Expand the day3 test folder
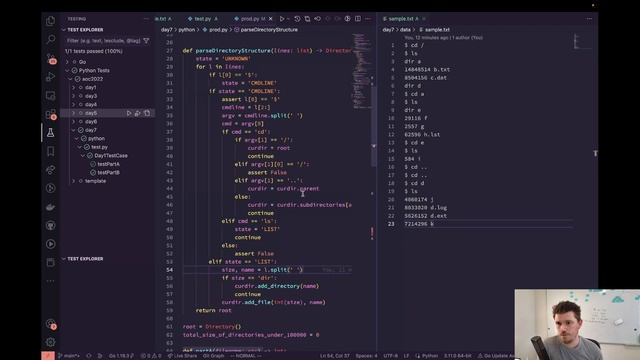The width and height of the screenshot is (640, 360). [74, 96]
